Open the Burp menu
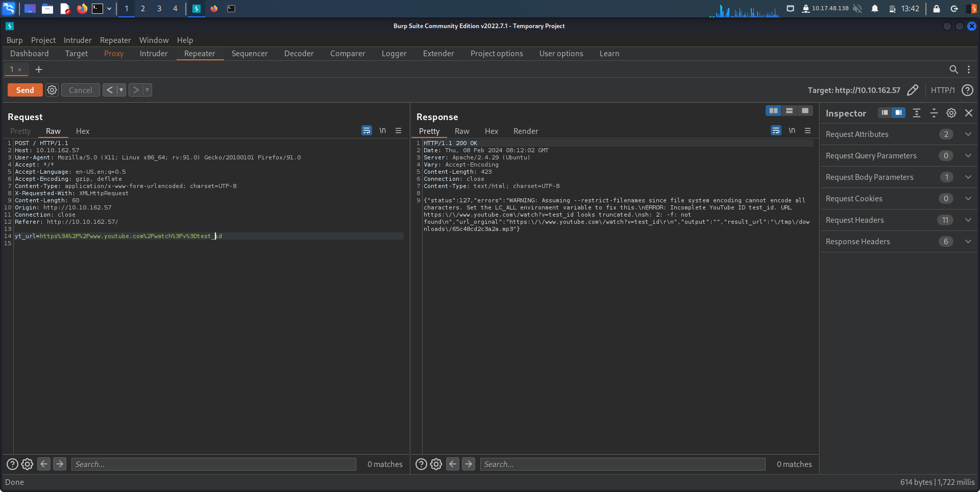This screenshot has width=980, height=492. pos(15,40)
